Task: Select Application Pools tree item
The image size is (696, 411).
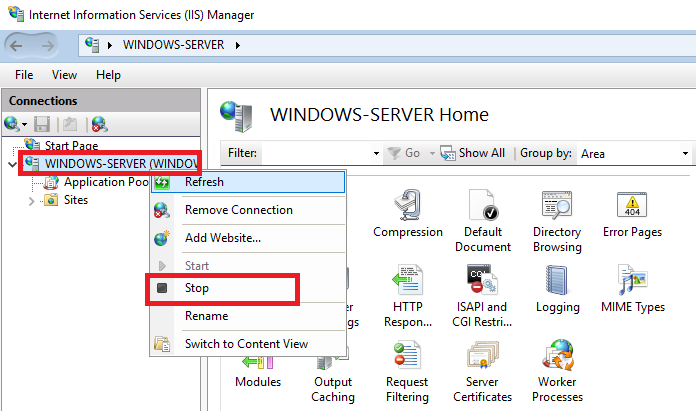Action: tap(106, 182)
